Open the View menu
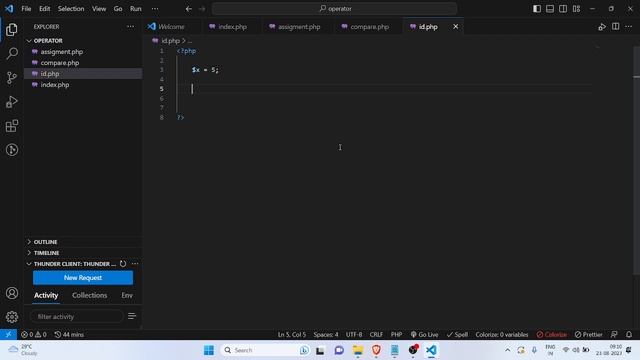 point(99,9)
